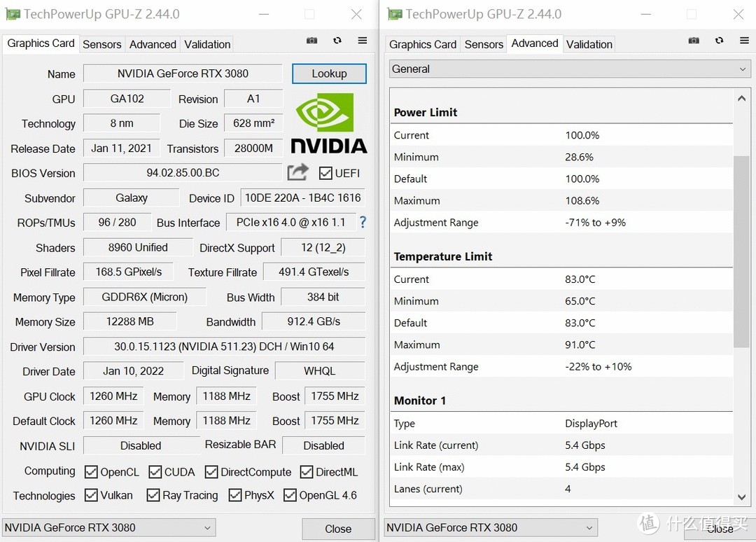Open hamburger menu in right GPU-Z window
This screenshot has height=542, width=756.
coord(744,41)
